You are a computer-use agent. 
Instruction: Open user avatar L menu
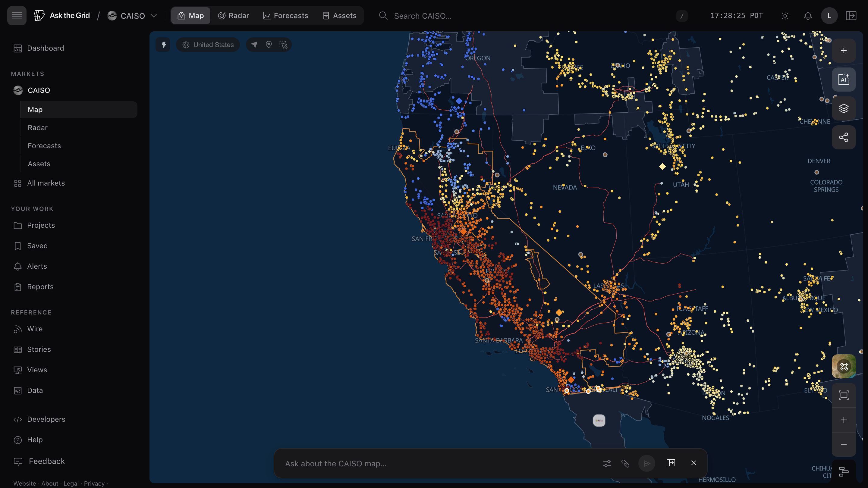[829, 15]
